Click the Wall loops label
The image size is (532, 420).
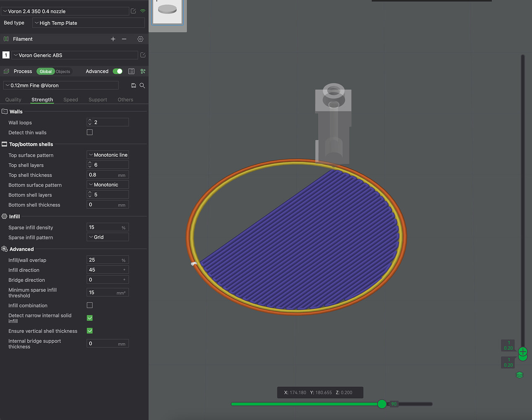(20, 123)
